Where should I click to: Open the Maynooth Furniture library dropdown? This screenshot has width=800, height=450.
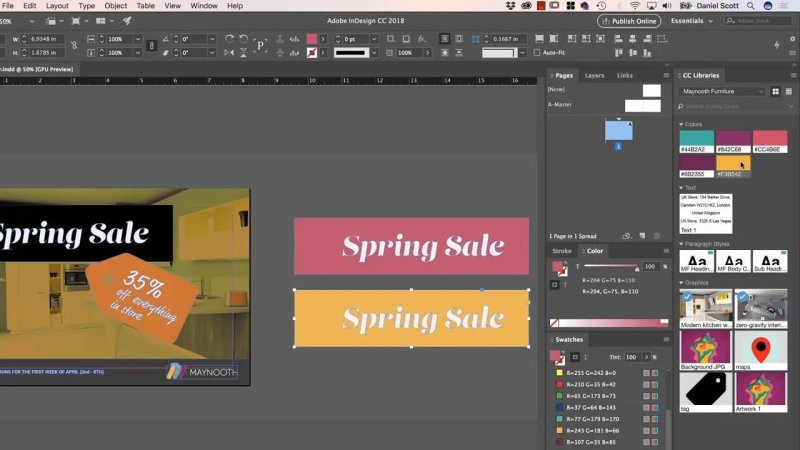pos(722,91)
